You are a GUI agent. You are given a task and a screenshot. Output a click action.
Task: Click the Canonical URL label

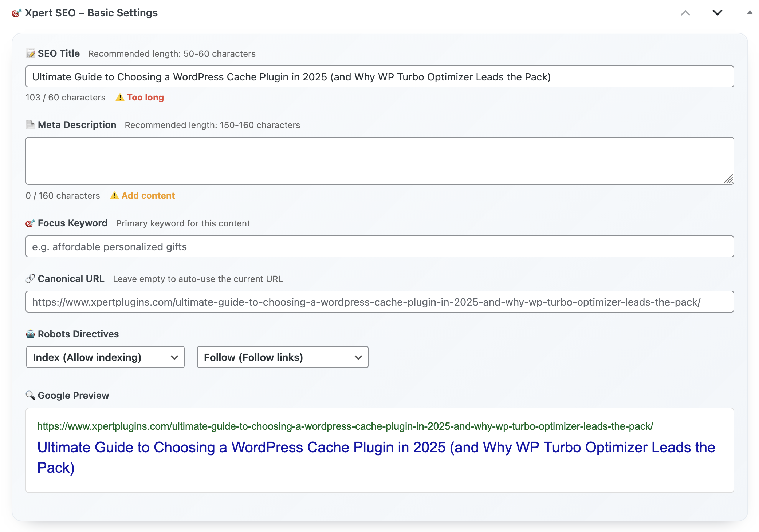[71, 279]
